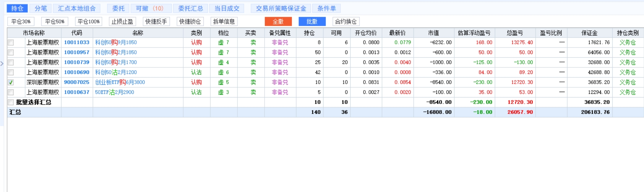Sort by the 持仓 column header
This screenshot has width=644, height=192.
[309, 33]
